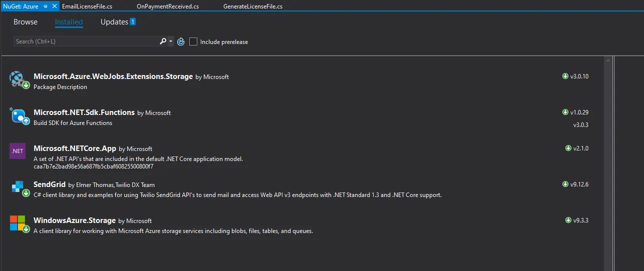Screen dimensions: 644x271
Task: Click 'by Elmer Thomas, Twilio DX Team' author text
Action: tap(112, 185)
